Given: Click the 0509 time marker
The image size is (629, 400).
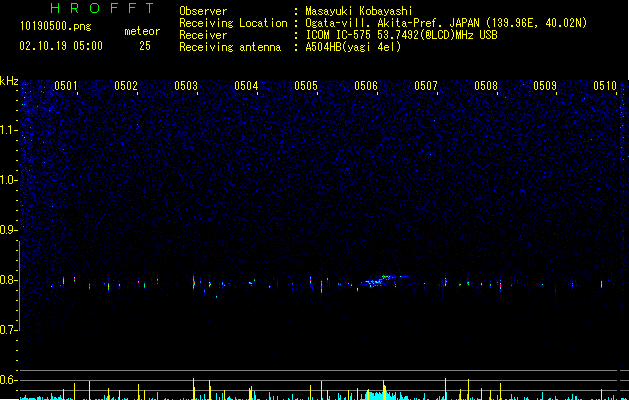Looking at the screenshot, I should pyautogui.click(x=545, y=86).
